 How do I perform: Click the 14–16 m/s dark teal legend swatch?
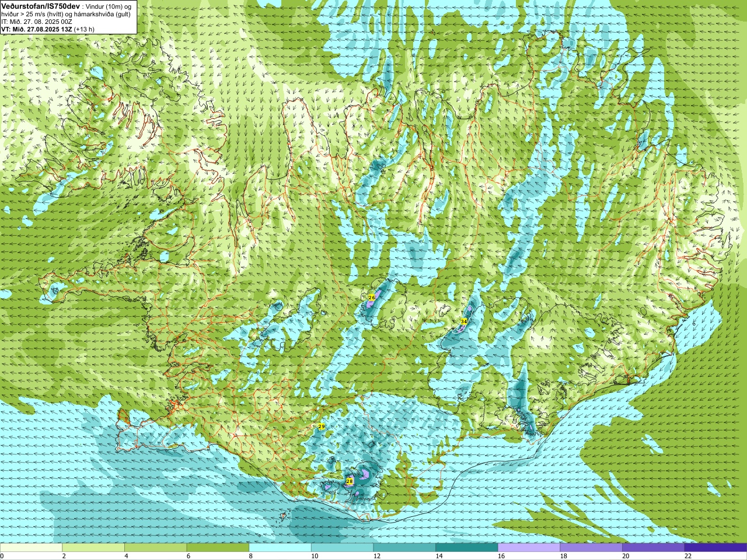(467, 548)
